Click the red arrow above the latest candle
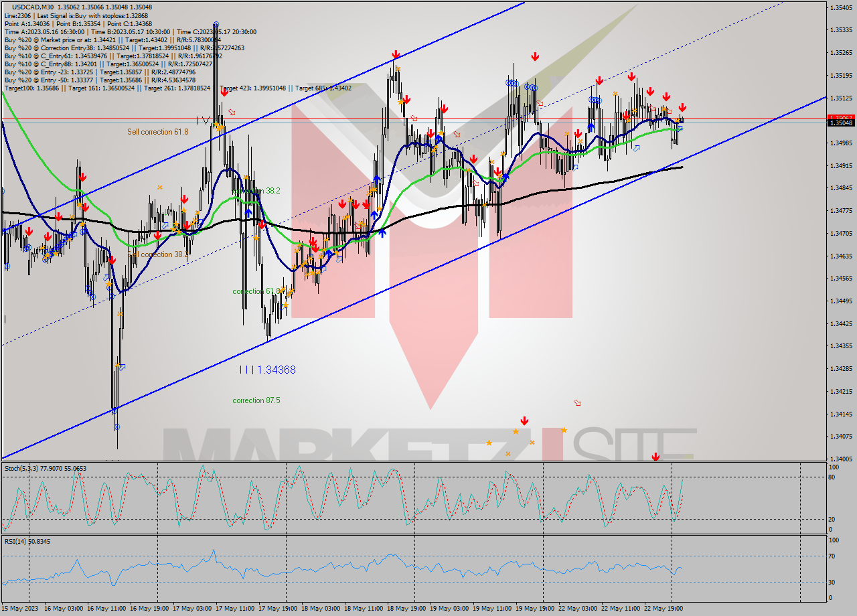857x616 pixels. tap(682, 107)
